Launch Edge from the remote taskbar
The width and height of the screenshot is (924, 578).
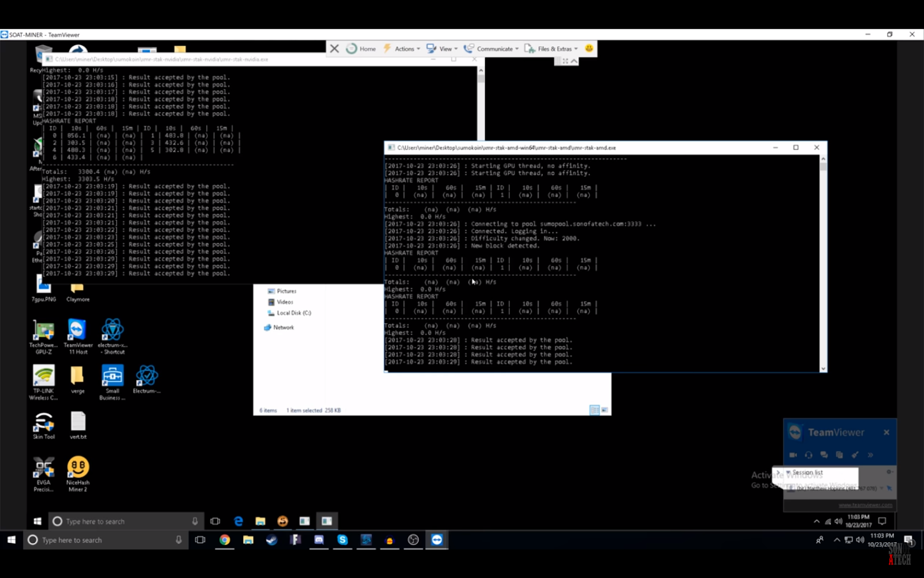238,521
